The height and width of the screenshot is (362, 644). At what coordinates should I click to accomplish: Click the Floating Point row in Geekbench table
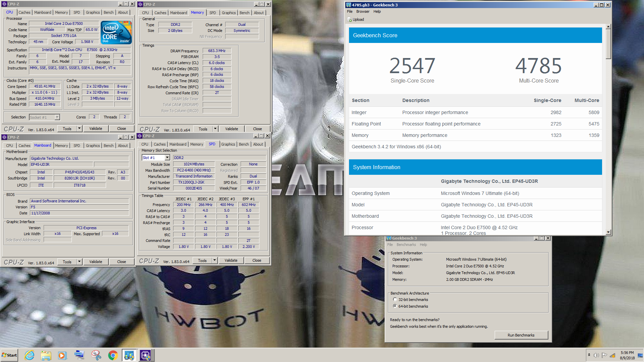(x=475, y=124)
